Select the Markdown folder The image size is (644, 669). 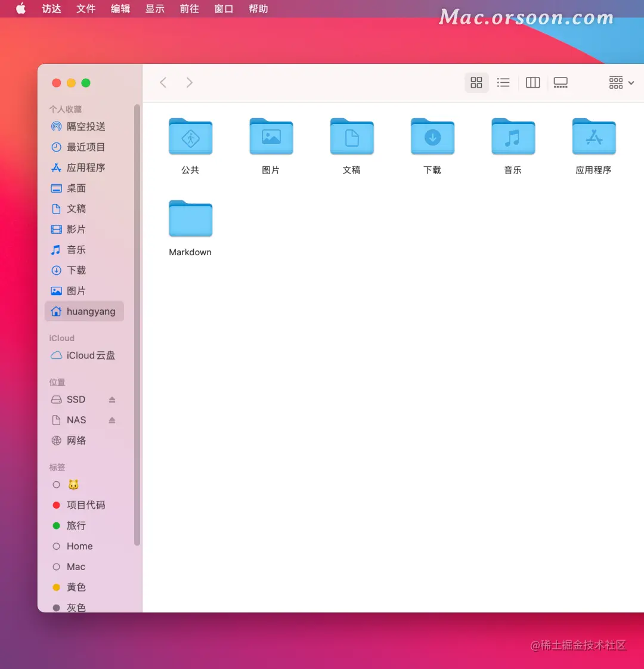[x=190, y=228]
